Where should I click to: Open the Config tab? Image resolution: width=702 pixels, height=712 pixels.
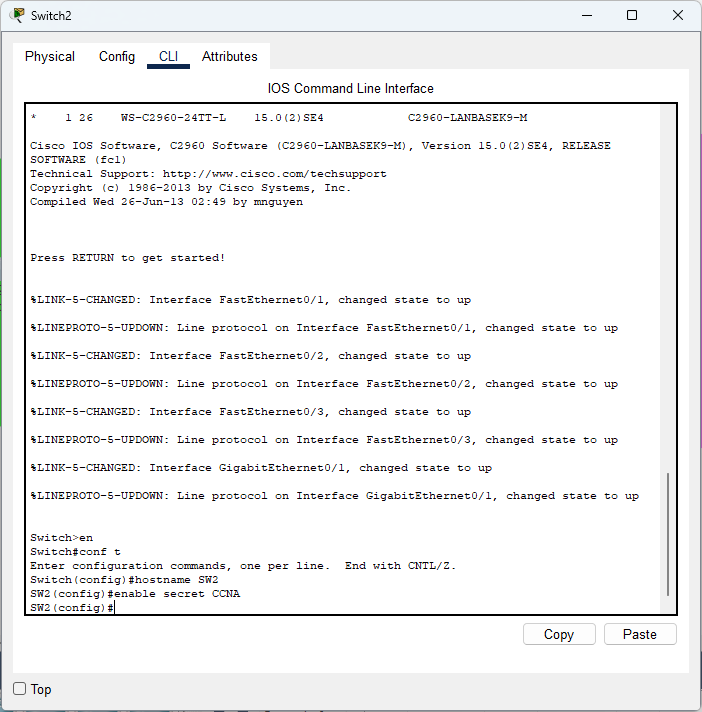click(x=117, y=57)
